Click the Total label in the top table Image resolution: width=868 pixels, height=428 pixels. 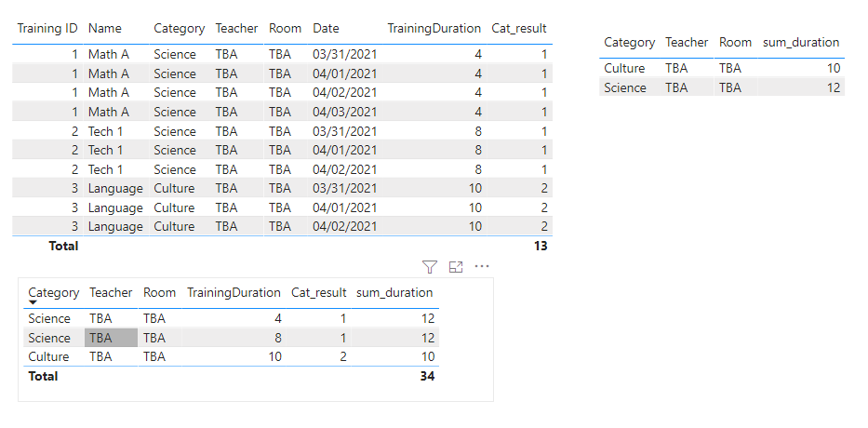pos(63,246)
